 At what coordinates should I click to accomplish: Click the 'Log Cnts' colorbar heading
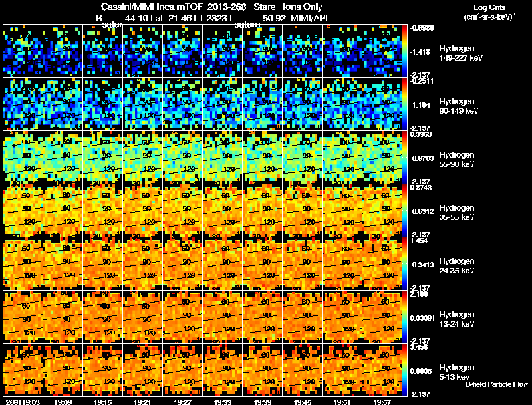[x=489, y=7]
